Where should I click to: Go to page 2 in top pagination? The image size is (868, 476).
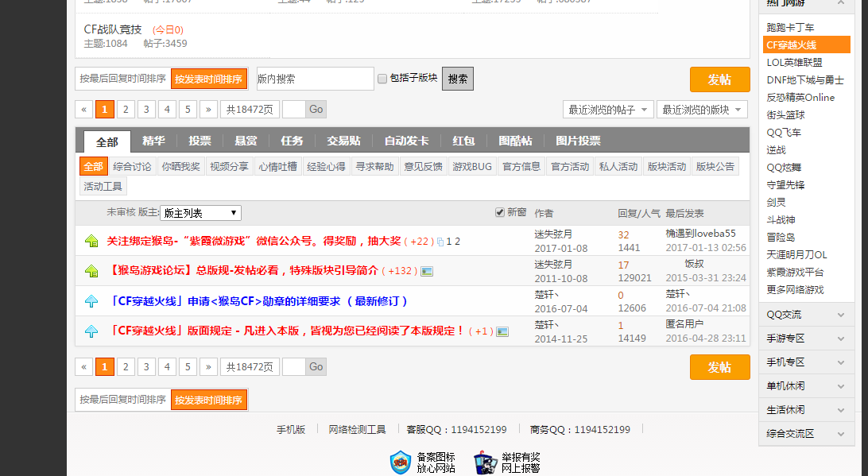(126, 109)
